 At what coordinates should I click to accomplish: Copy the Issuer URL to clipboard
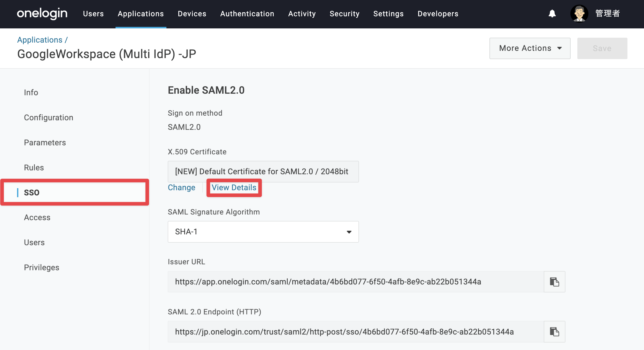554,282
